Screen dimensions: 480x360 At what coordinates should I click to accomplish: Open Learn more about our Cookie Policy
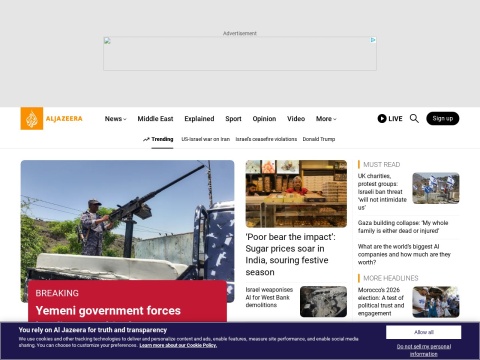178,345
